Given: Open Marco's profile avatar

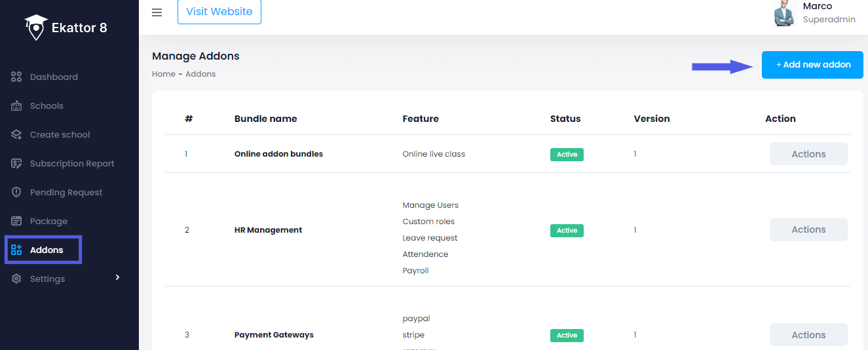Looking at the screenshot, I should (784, 13).
